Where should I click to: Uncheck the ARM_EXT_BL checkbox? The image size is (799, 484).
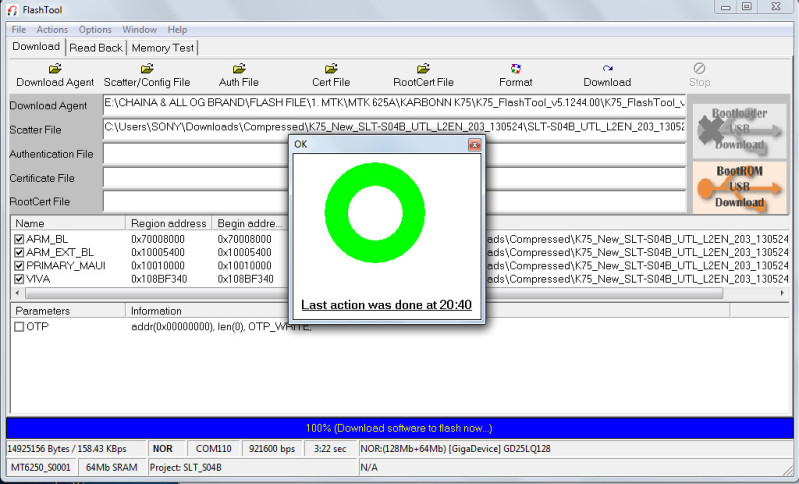point(19,252)
